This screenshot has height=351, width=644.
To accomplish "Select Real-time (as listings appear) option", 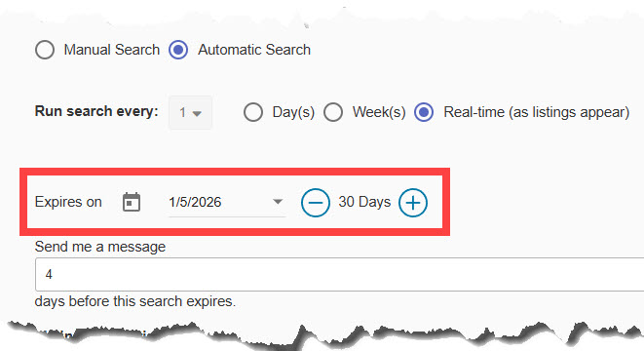I will (x=424, y=112).
